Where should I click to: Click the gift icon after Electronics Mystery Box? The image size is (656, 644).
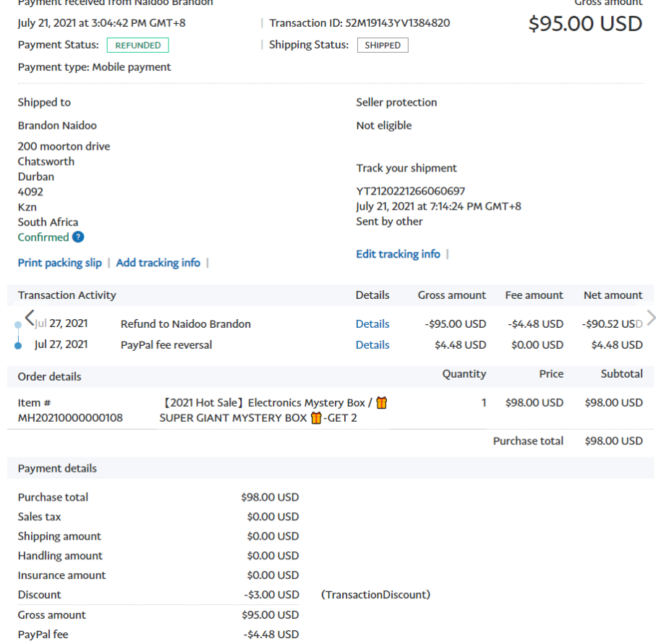[381, 403]
